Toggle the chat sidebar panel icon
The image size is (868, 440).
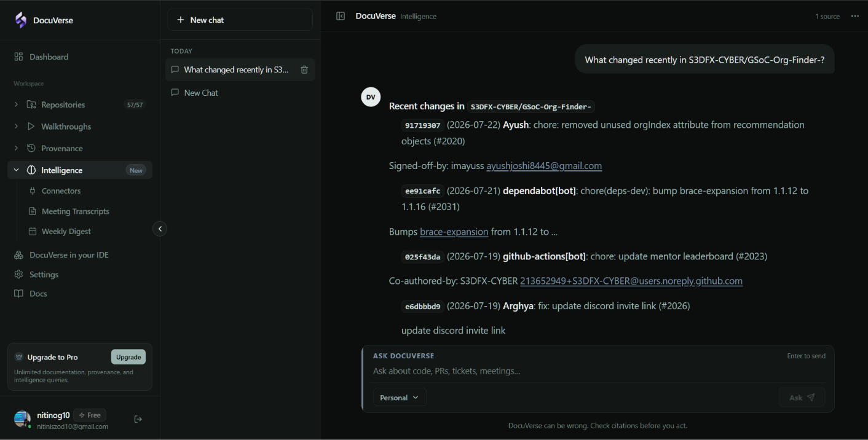click(341, 16)
